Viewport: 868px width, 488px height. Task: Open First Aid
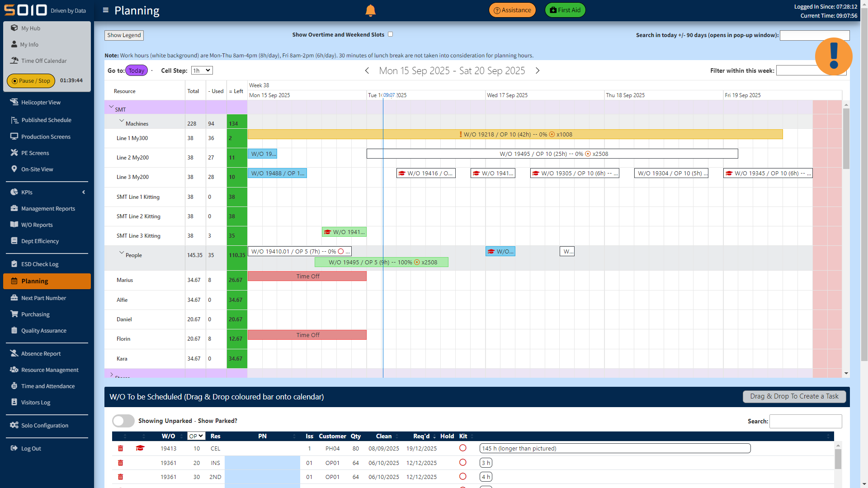(x=565, y=9)
